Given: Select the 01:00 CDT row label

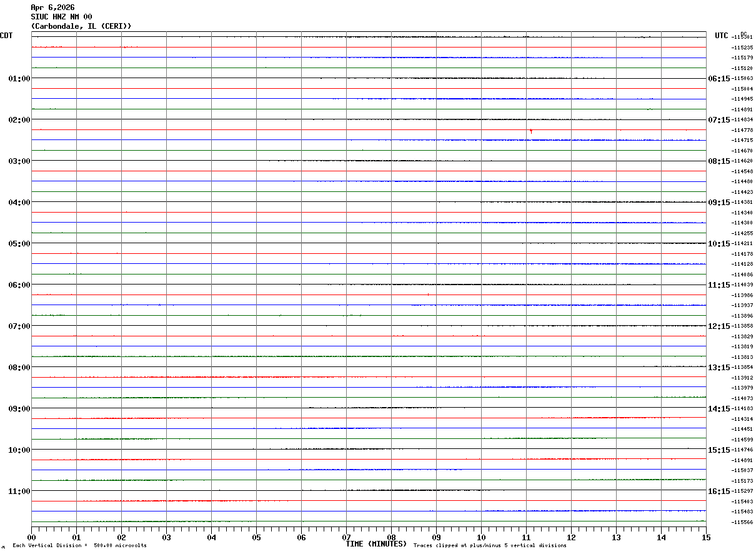Looking at the screenshot, I should coord(19,79).
